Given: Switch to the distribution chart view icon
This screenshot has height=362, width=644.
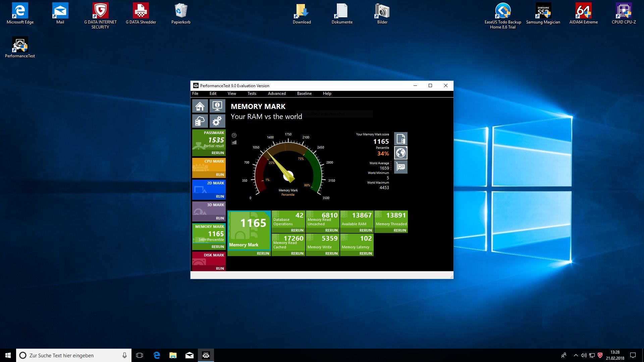Looking at the screenshot, I should 234,142.
